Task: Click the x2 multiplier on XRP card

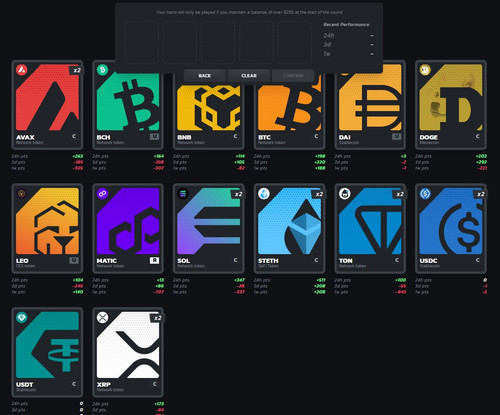Action: pos(158,318)
